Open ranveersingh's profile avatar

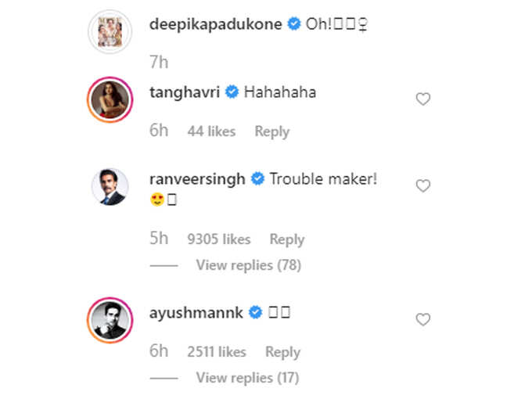point(110,187)
